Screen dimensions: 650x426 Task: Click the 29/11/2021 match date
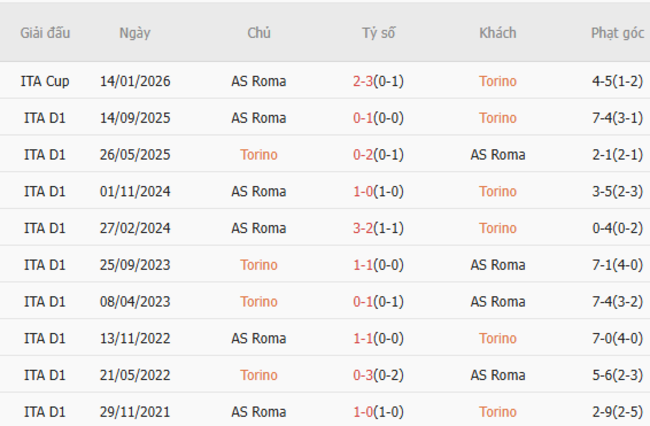135,411
